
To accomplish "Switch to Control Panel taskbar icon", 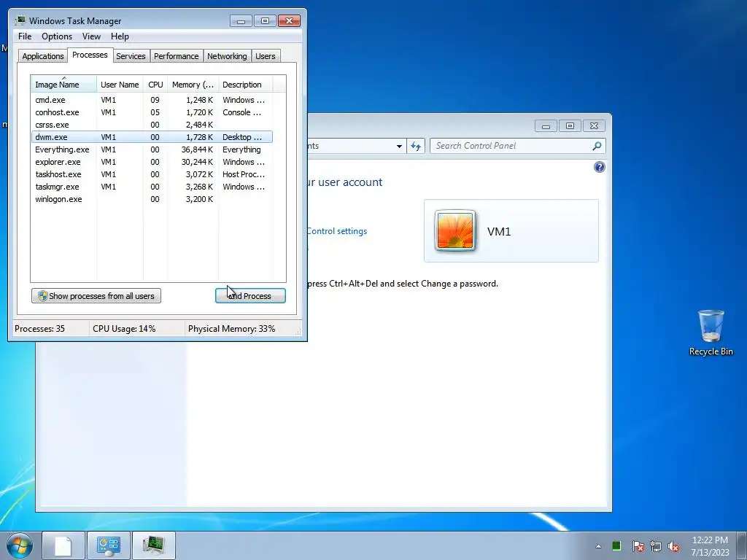I will click(x=108, y=545).
